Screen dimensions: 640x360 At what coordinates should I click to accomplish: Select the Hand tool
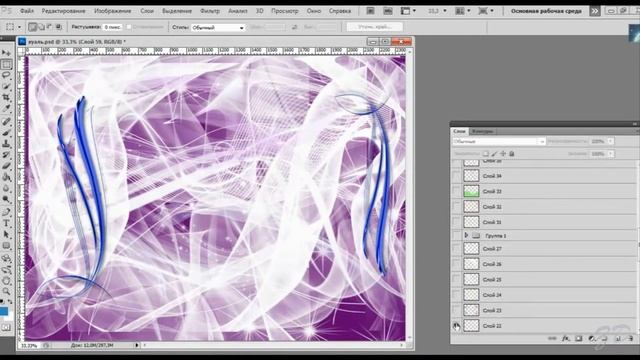(6, 280)
